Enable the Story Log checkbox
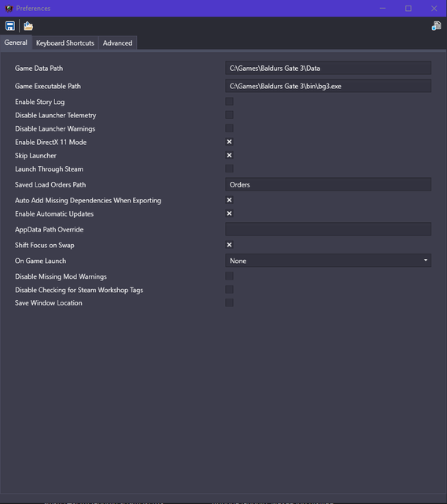This screenshot has height=504, width=447. pos(229,102)
